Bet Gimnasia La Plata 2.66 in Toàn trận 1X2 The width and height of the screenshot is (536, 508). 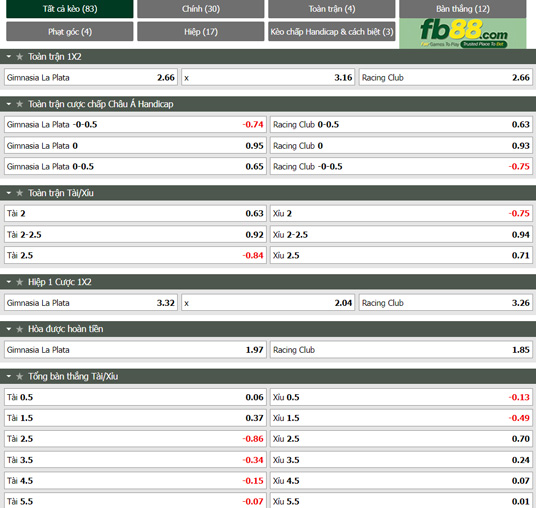[x=91, y=78]
